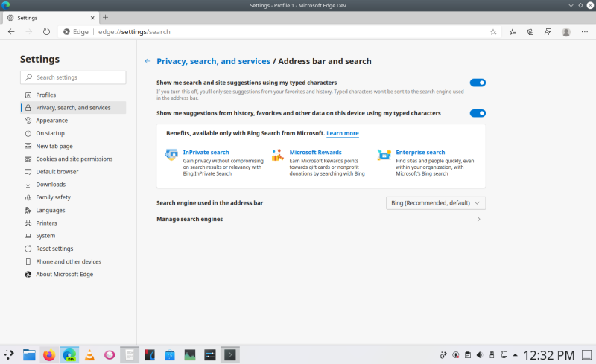Open Family safety settings

pyautogui.click(x=73, y=197)
